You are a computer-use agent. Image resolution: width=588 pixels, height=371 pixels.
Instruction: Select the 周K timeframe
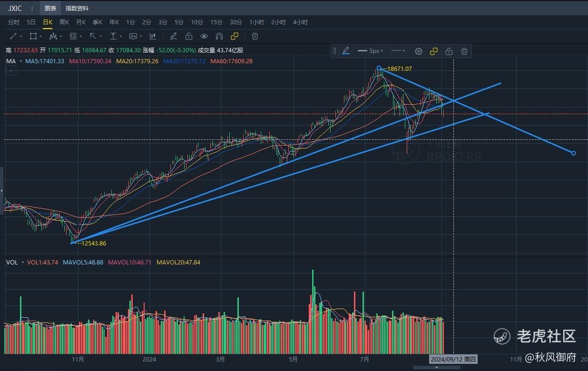tap(64, 22)
